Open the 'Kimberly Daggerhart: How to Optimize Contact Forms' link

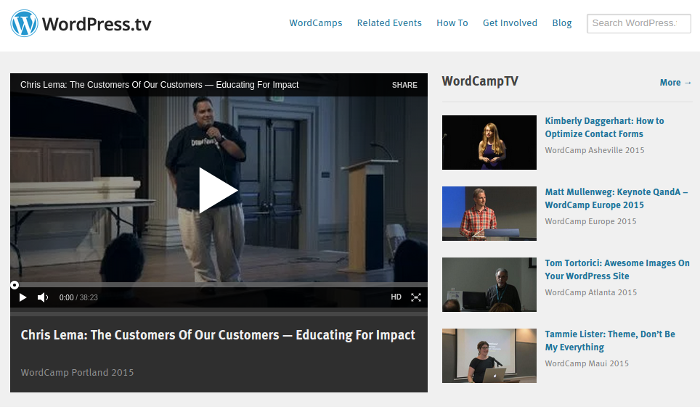(x=604, y=127)
